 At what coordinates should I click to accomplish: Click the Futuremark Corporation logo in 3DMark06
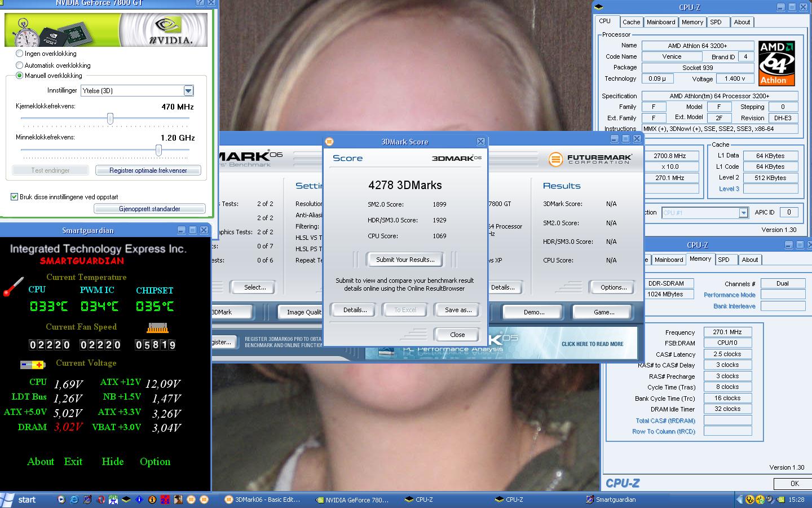pyautogui.click(x=590, y=159)
